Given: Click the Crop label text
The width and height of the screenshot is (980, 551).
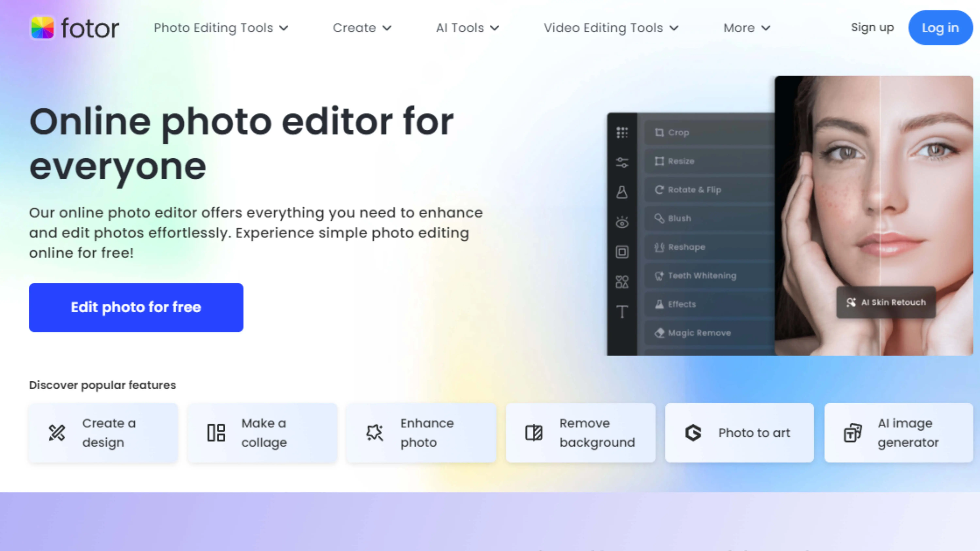Looking at the screenshot, I should point(679,133).
